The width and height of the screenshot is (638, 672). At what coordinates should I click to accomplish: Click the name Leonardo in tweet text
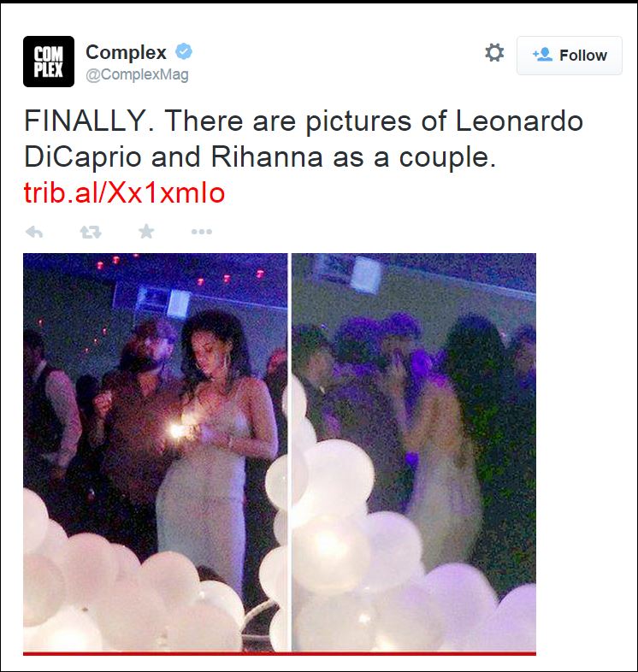(518, 121)
